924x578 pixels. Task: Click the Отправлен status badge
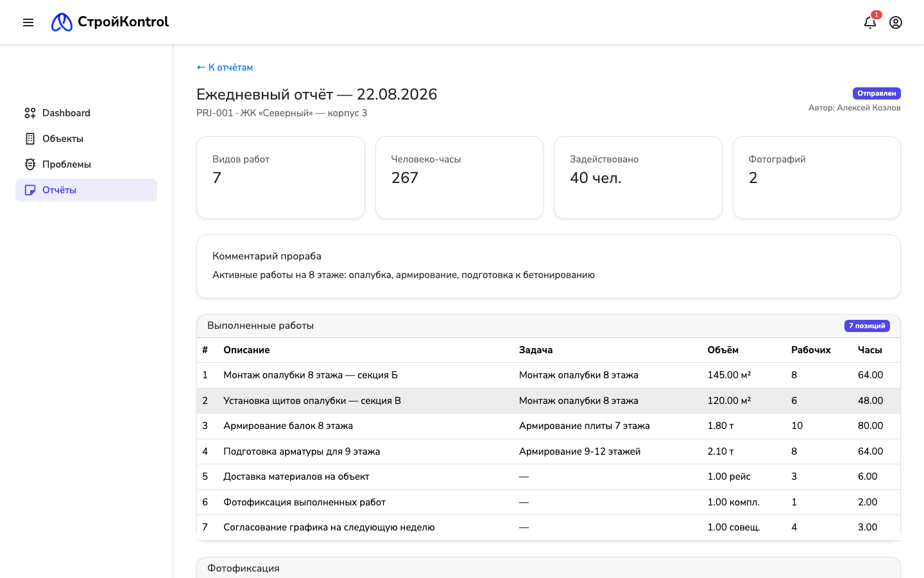[x=877, y=93]
